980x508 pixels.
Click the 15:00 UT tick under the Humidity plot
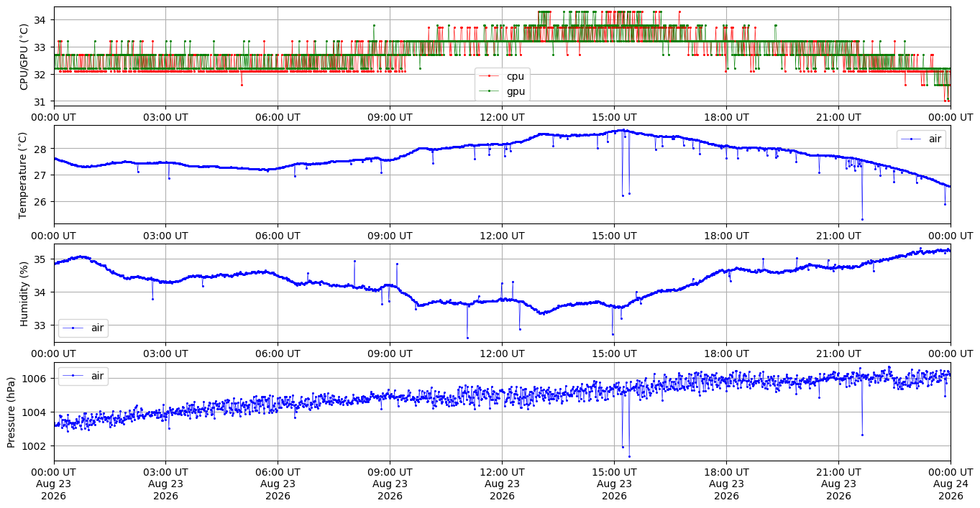[x=614, y=354]
